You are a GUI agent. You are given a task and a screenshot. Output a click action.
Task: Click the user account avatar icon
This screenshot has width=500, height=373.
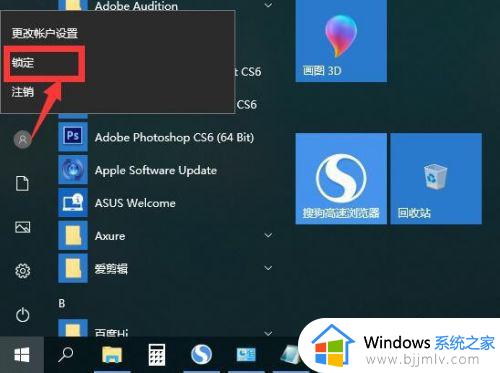(23, 139)
